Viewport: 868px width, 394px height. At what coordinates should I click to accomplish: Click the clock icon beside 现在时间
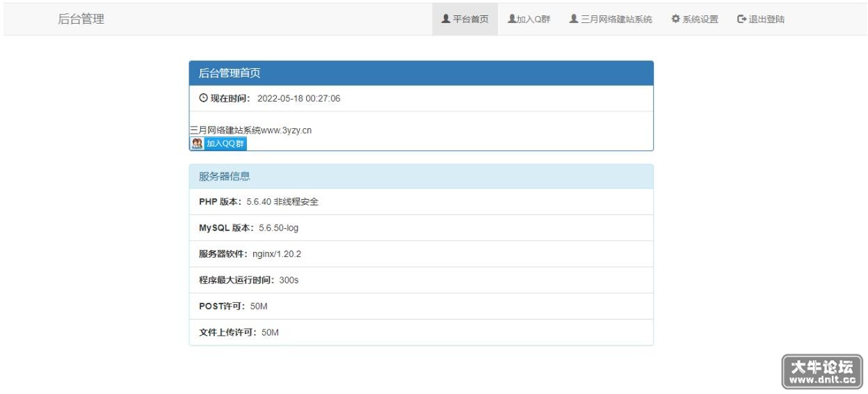click(204, 98)
